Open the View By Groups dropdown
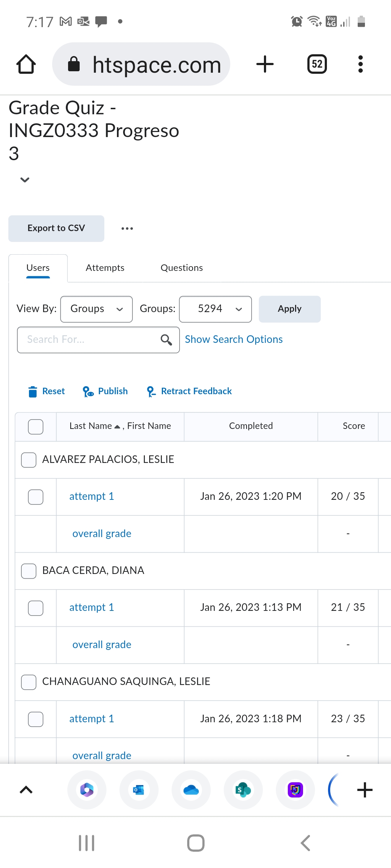The height and width of the screenshot is (868, 391). (x=96, y=309)
